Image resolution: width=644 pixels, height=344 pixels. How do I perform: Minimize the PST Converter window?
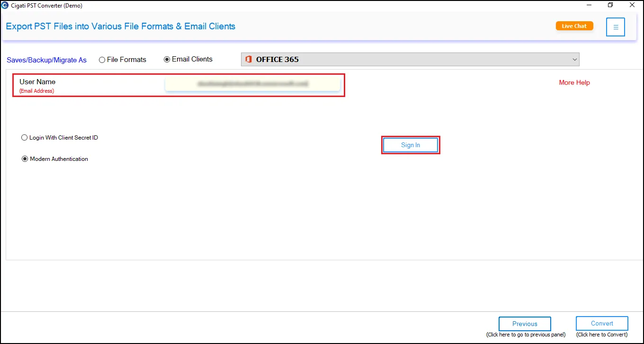click(589, 5)
